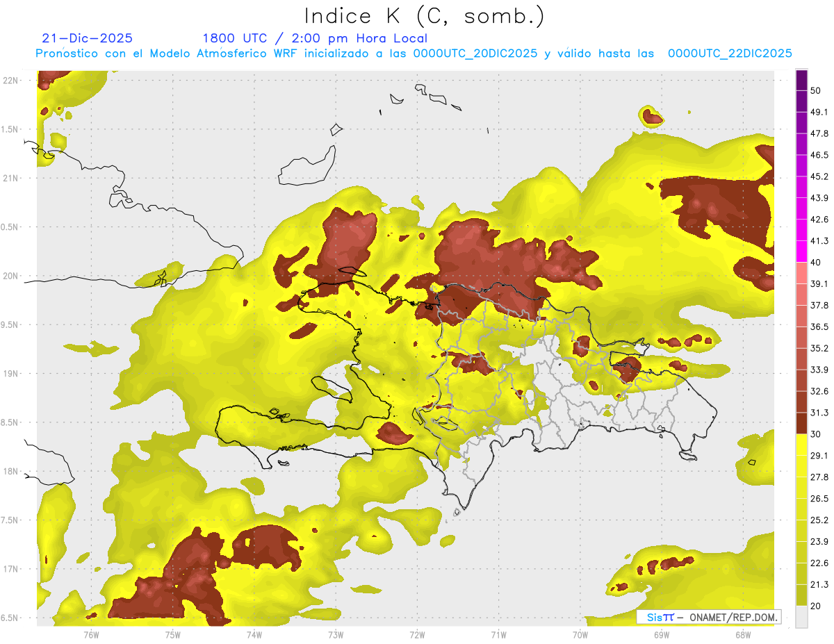This screenshot has height=644, width=834.
Task: Click the "75W" longitude label
Action: [172, 634]
